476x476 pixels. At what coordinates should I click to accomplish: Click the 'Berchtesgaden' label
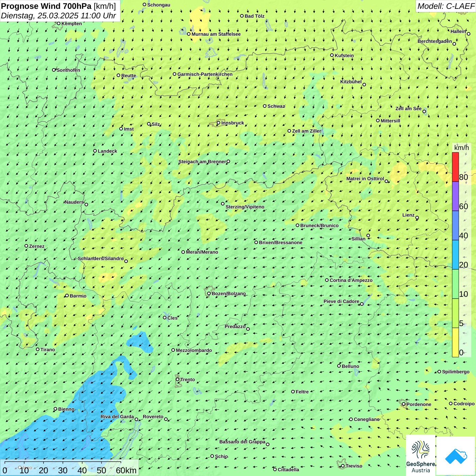click(x=435, y=41)
